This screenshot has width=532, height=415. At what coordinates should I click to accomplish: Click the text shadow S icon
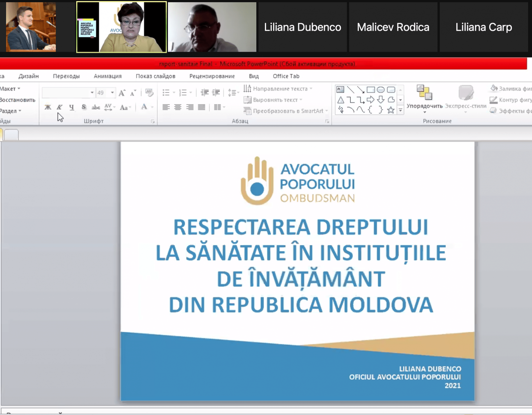tap(84, 107)
